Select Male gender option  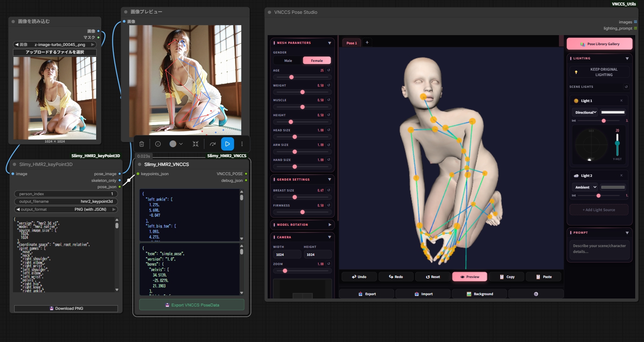[288, 61]
